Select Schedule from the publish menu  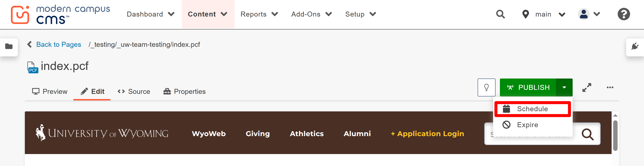click(x=532, y=108)
